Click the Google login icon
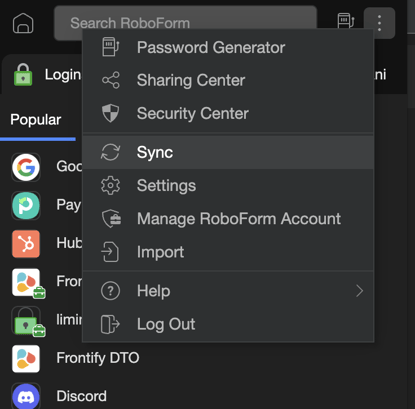Viewport: 415px width, 409px height. click(26, 167)
